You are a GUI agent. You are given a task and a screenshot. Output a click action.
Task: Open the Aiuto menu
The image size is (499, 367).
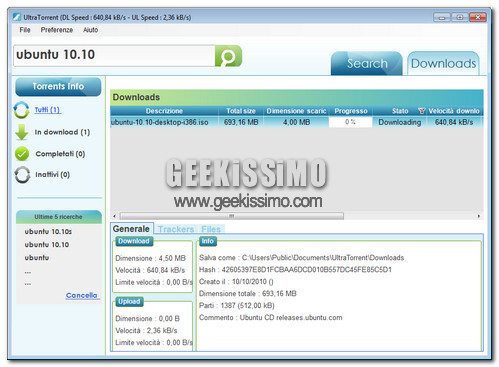point(90,30)
